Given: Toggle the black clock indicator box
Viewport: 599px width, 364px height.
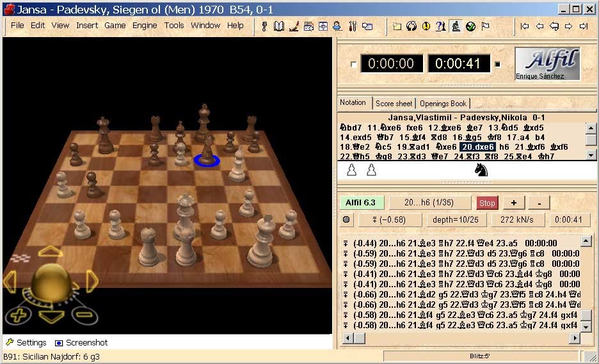Looking at the screenshot, I should tap(498, 64).
